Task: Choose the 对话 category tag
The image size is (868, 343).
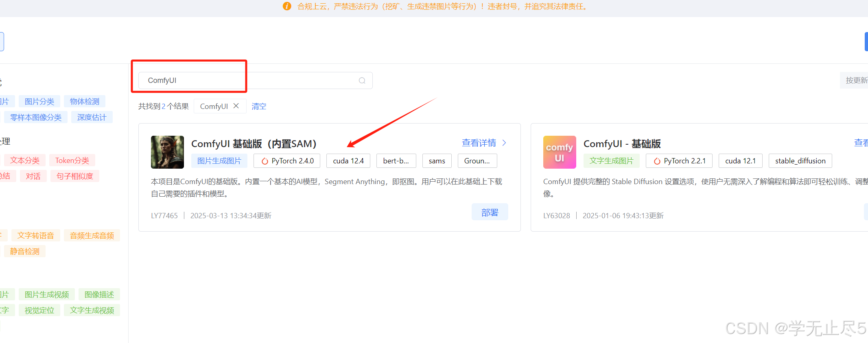Action: tap(33, 176)
